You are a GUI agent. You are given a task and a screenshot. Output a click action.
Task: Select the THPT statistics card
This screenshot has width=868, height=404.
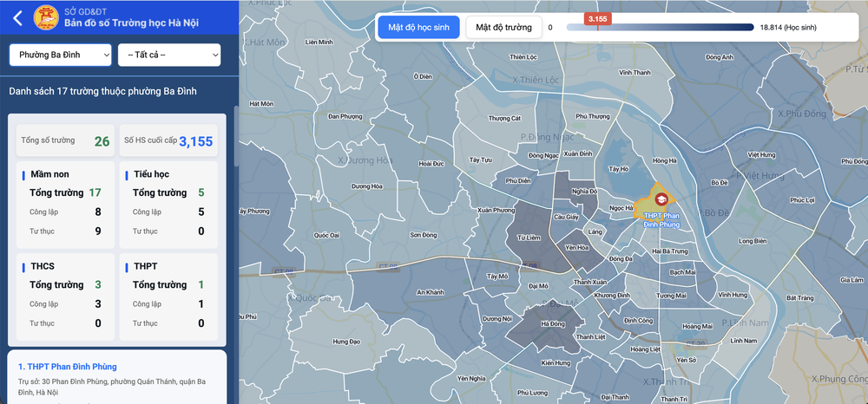coord(168,296)
